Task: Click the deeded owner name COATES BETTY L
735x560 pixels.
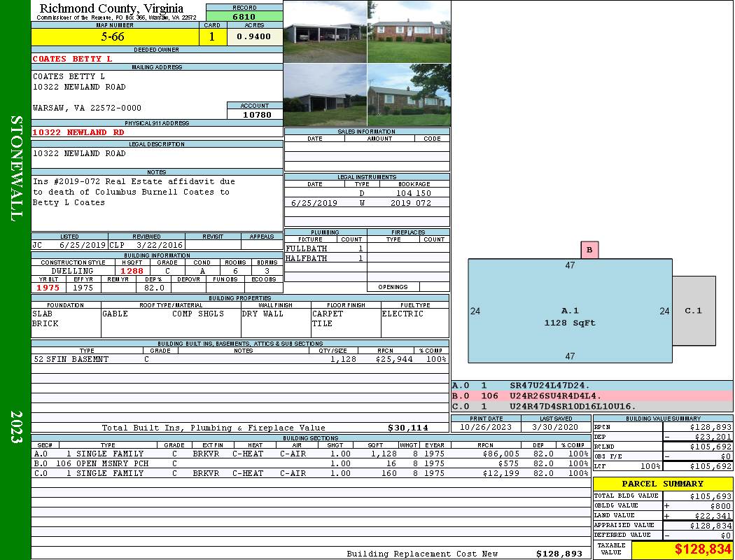Action: (72, 59)
